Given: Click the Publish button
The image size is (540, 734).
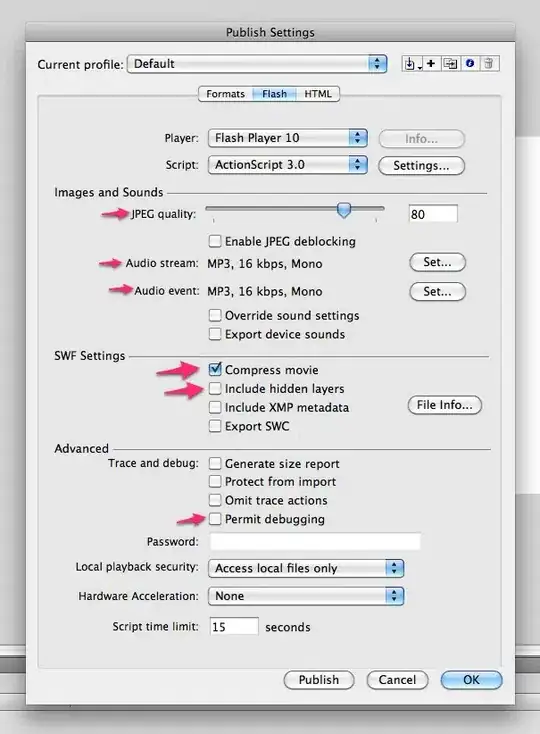Looking at the screenshot, I should tap(319, 680).
